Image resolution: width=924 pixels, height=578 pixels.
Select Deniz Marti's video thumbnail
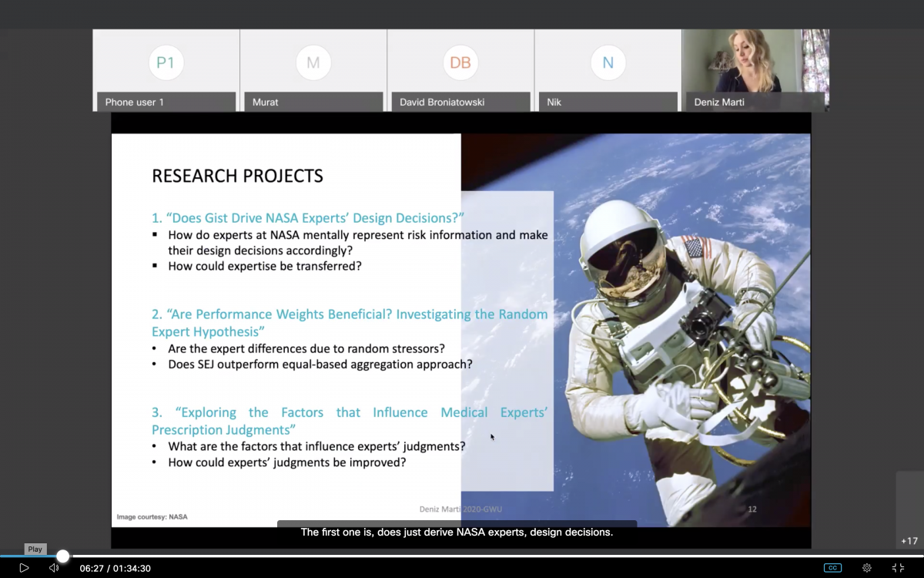(755, 70)
